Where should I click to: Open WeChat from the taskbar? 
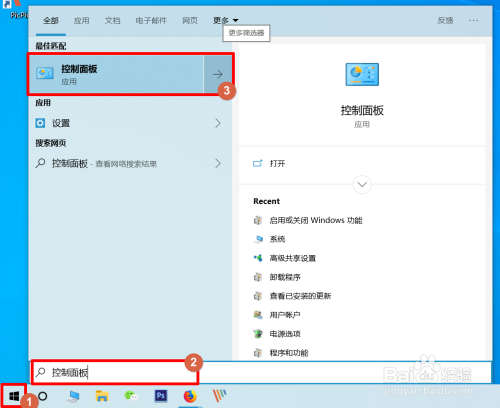[131, 396]
